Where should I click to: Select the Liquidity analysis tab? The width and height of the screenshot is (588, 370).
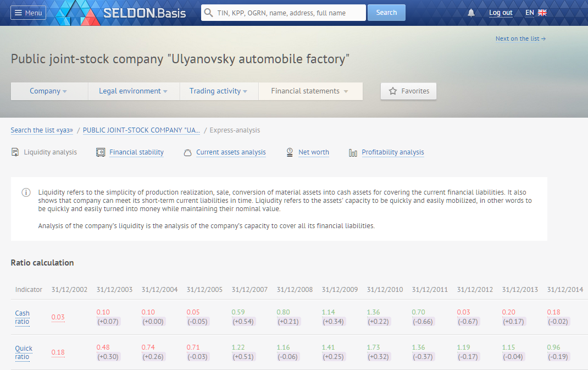click(x=50, y=152)
